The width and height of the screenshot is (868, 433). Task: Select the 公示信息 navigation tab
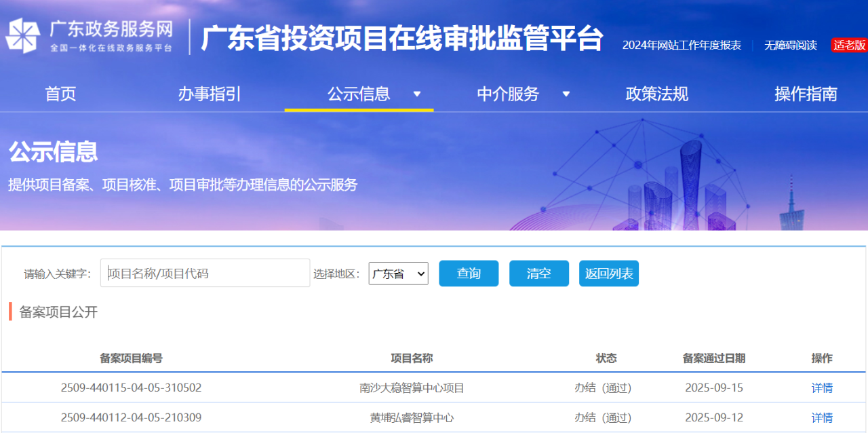[x=359, y=94]
